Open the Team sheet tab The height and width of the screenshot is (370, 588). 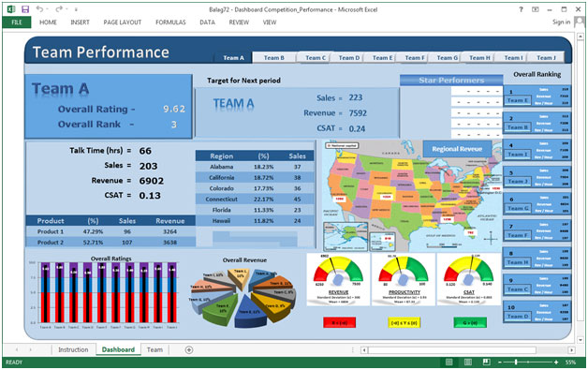154,349
